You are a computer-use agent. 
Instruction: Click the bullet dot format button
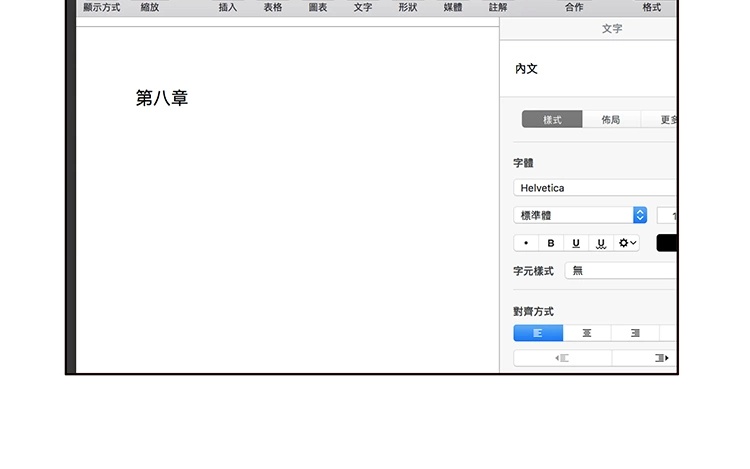526,243
